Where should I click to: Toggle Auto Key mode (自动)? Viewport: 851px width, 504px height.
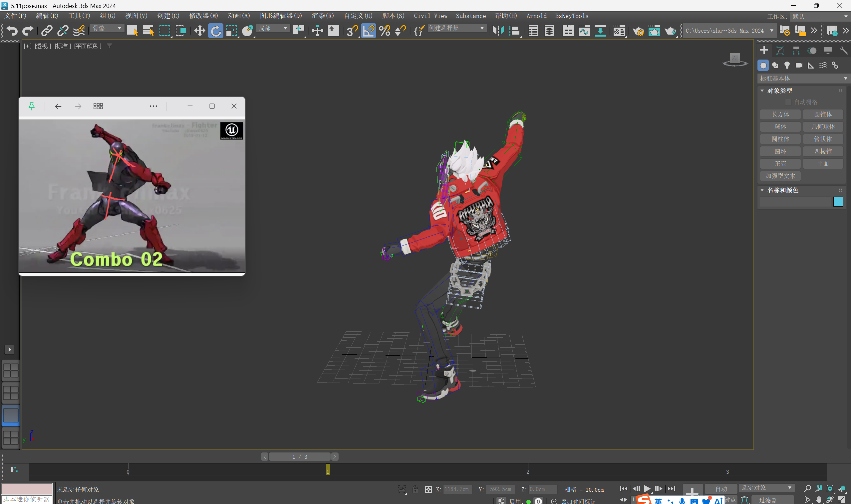[x=721, y=489]
